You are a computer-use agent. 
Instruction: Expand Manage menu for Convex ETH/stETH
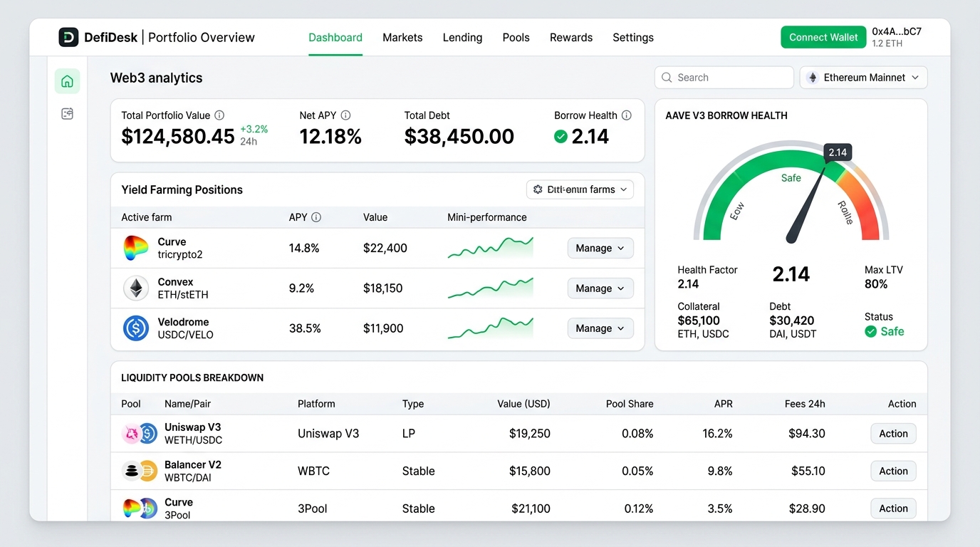(x=600, y=288)
